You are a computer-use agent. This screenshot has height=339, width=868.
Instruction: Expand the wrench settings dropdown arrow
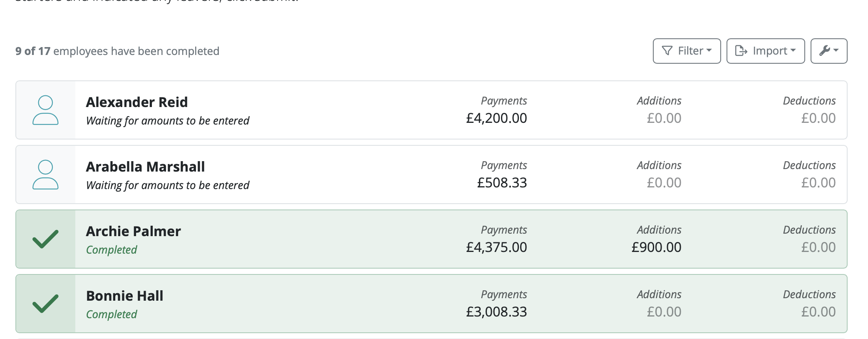(836, 50)
